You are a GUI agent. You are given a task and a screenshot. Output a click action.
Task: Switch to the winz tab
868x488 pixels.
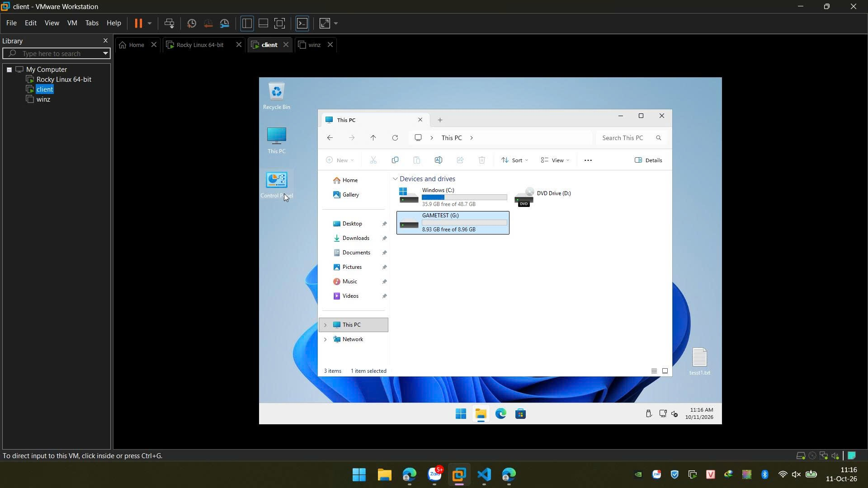tap(314, 45)
